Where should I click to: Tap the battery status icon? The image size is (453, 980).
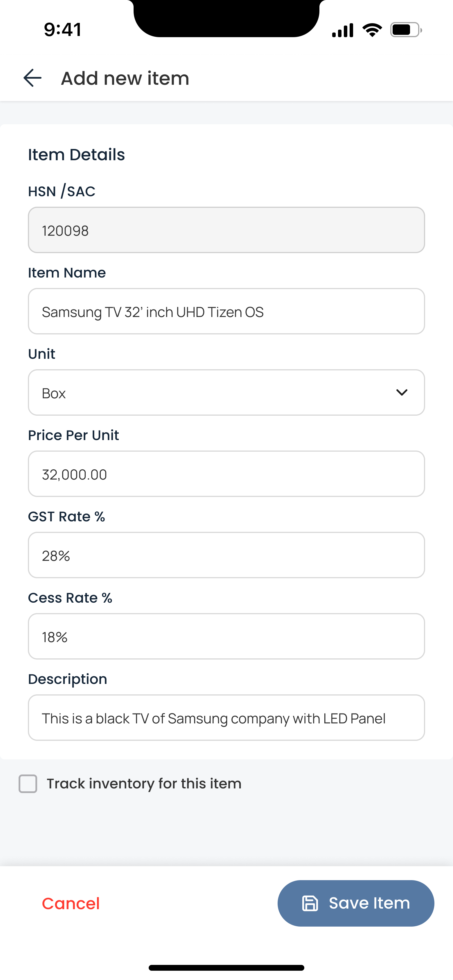pos(406,30)
